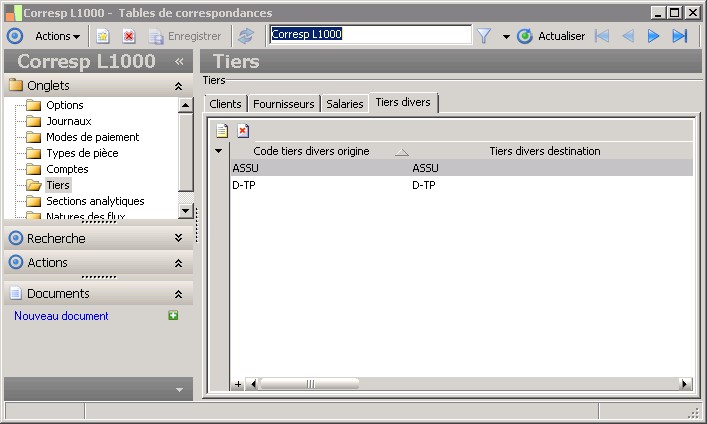707x424 pixels.
Task: Open Sections analytiques folder
Action: point(95,201)
